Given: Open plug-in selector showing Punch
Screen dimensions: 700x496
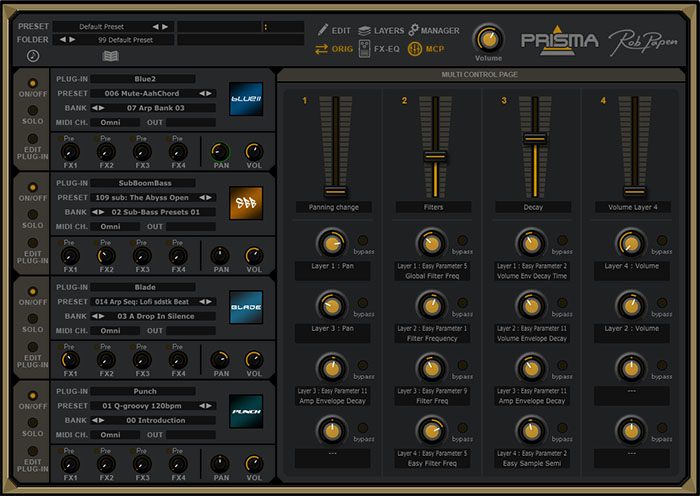Looking at the screenshot, I should pos(143,391).
